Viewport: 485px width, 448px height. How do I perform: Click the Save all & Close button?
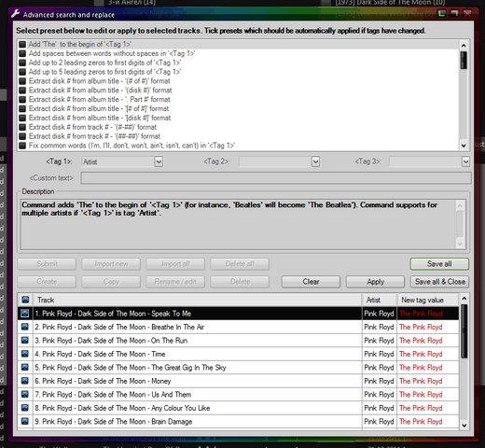click(439, 282)
